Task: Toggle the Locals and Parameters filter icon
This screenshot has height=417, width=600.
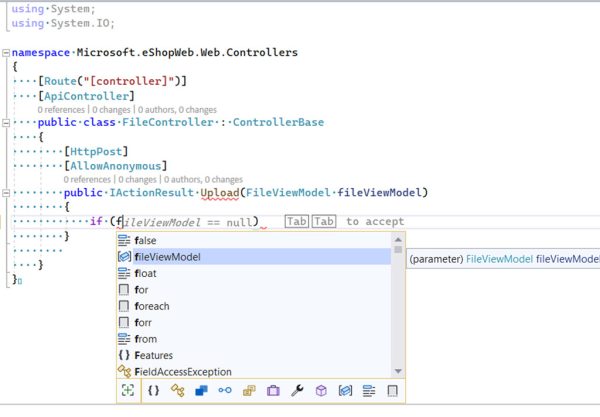Action: [x=345, y=391]
